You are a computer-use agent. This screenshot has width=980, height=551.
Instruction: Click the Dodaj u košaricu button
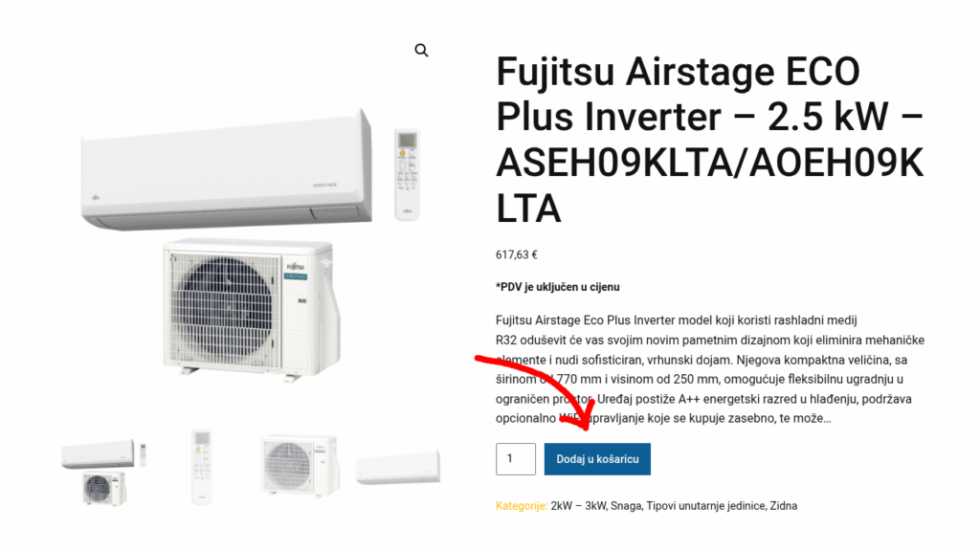[597, 459]
